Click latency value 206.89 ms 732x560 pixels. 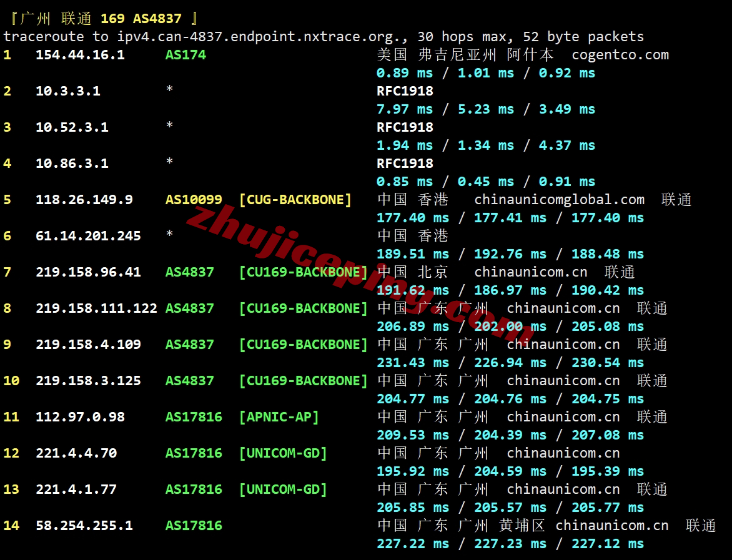click(x=413, y=327)
